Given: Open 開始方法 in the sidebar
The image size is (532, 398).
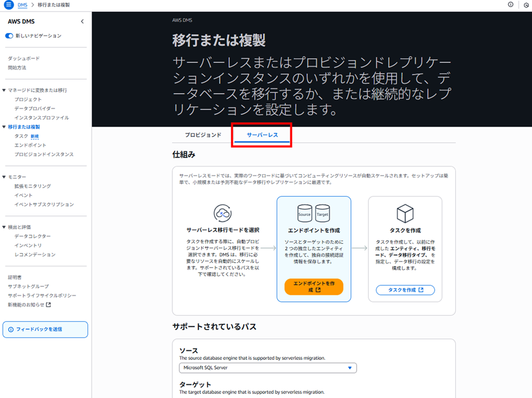Looking at the screenshot, I should tap(17, 67).
